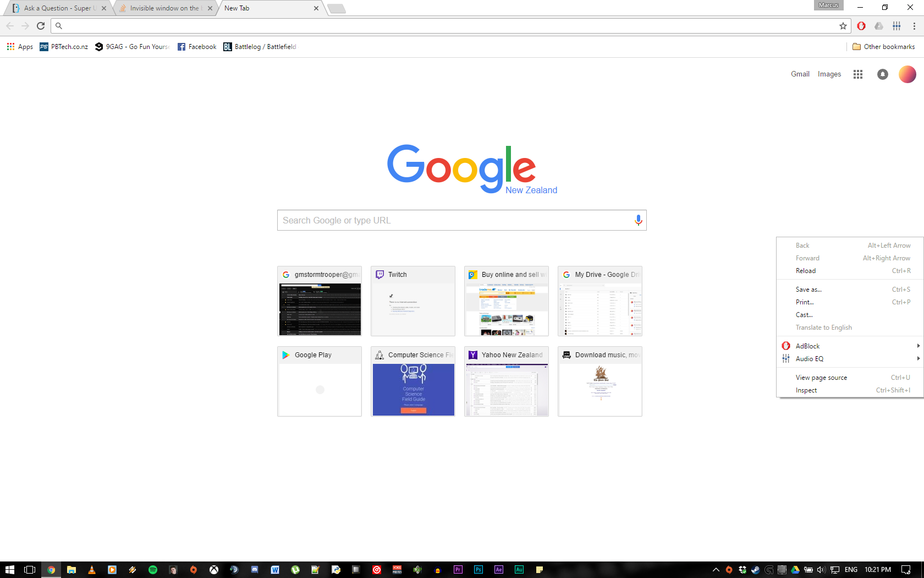Open Steam from the system tray
The width and height of the screenshot is (924, 578).
point(755,570)
